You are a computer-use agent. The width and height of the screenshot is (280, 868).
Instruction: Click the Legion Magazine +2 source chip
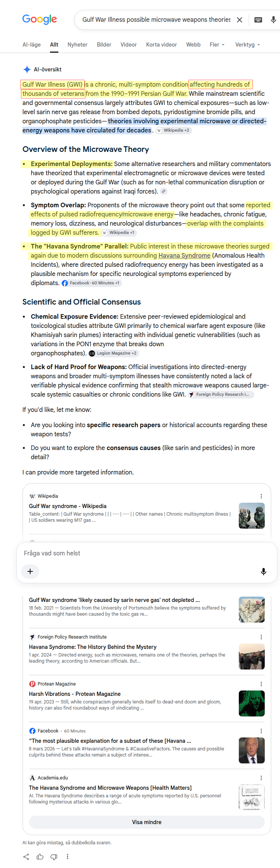coord(113,353)
